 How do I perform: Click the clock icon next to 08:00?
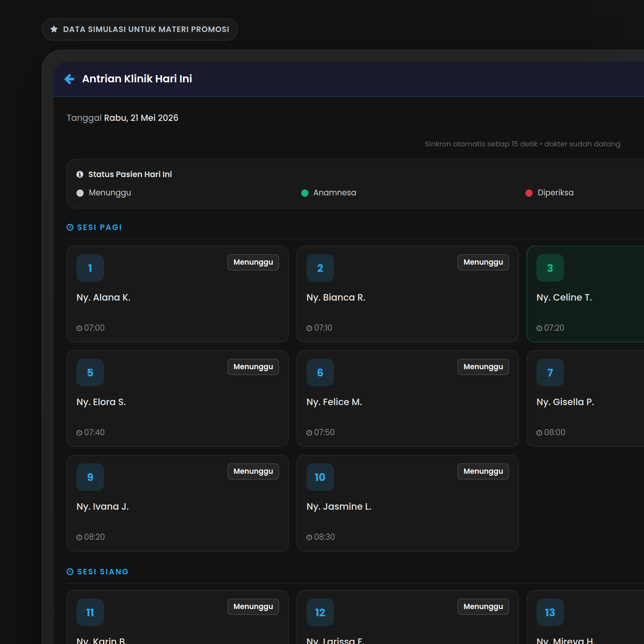(539, 433)
